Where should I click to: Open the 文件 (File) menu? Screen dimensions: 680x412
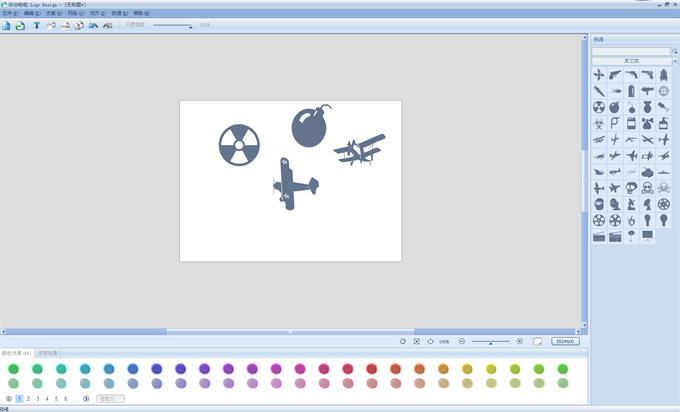coord(9,14)
